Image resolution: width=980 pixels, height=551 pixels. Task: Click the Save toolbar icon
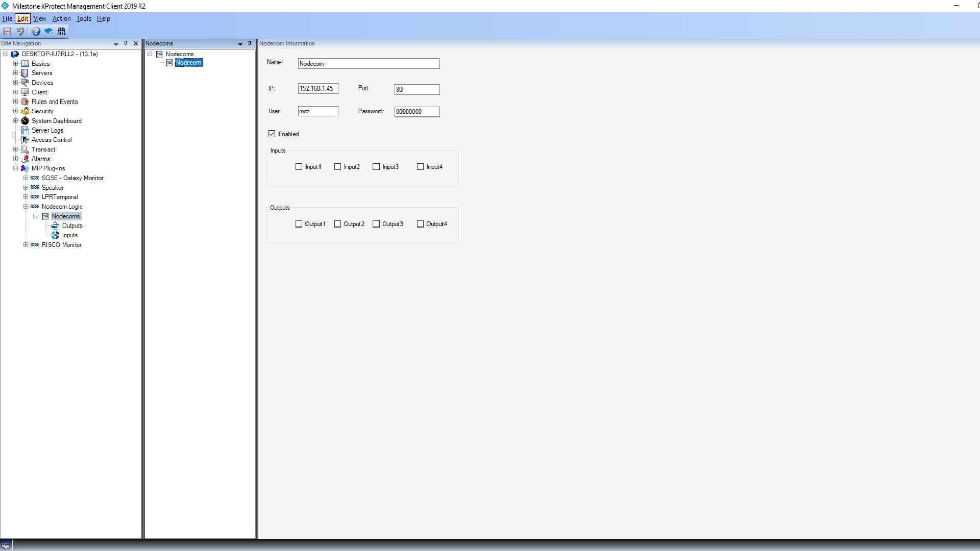point(8,32)
